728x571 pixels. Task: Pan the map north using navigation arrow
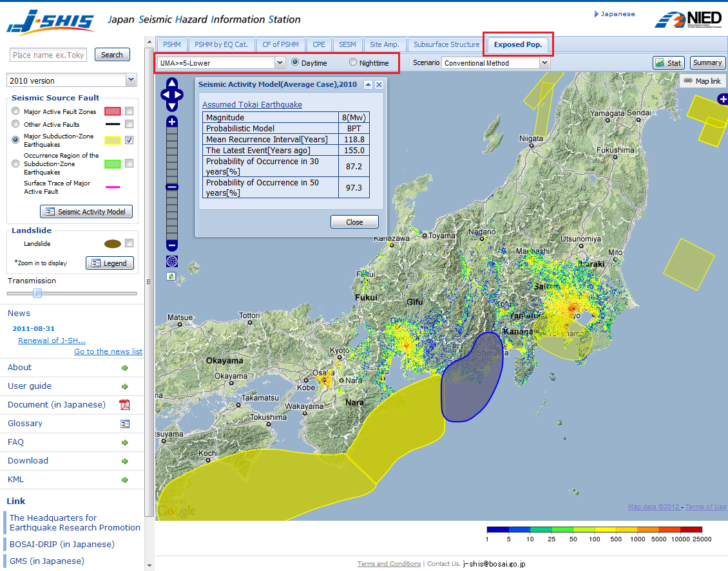coord(171,84)
